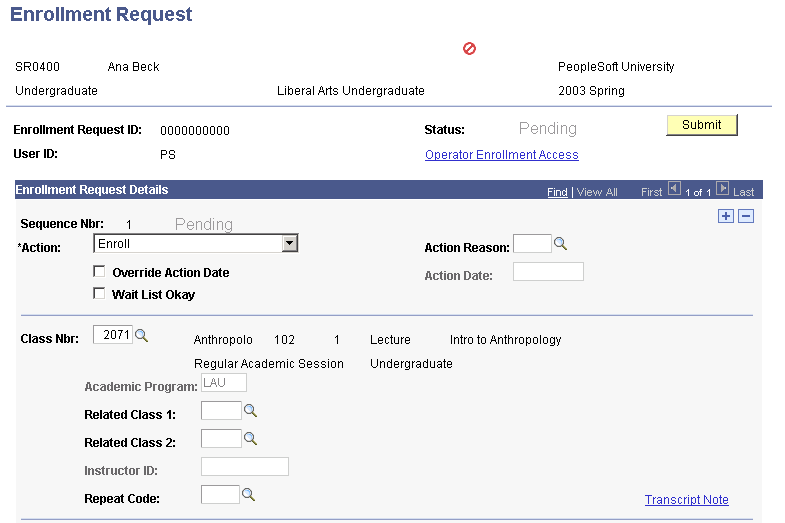
Task: Click the Class Nbr field with 2071
Action: [x=113, y=335]
